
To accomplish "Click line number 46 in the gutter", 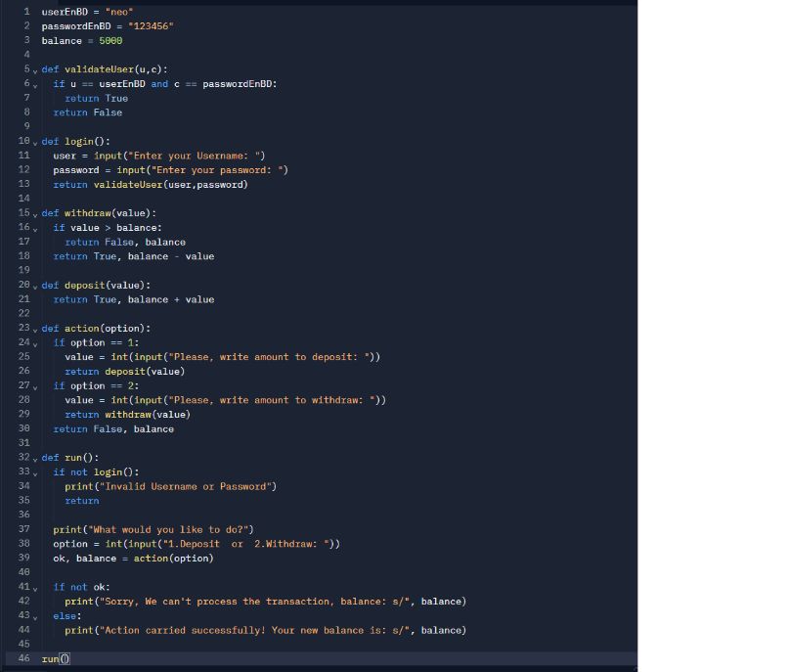I will [x=23, y=658].
